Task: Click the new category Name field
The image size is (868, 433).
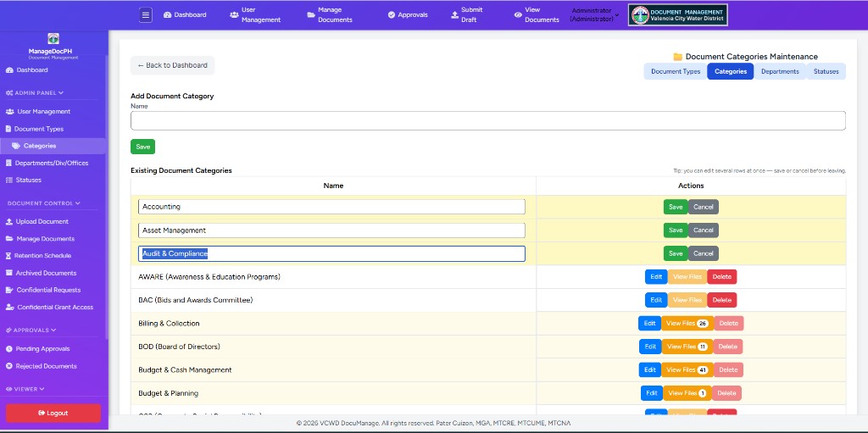Action: tap(487, 120)
